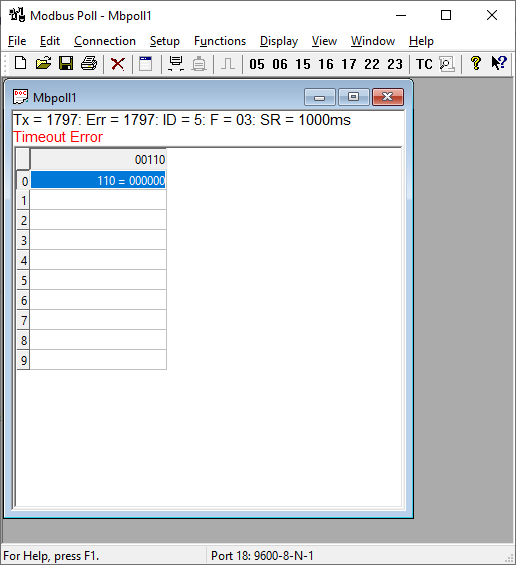The image size is (516, 565).
Task: Click function 23 read/write registers
Action: point(395,64)
